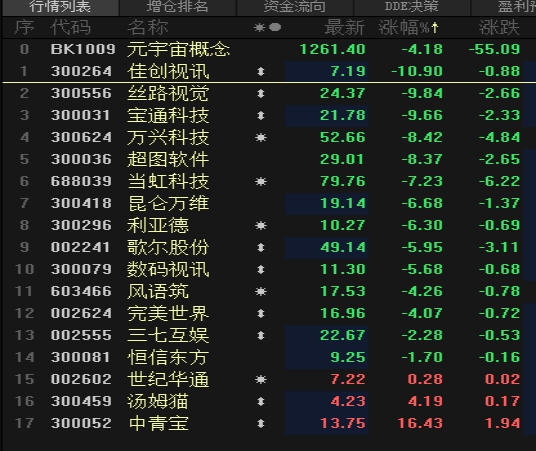Select stock name 歌尔股份
Image resolution: width=536 pixels, height=451 pixels.
[x=168, y=248]
